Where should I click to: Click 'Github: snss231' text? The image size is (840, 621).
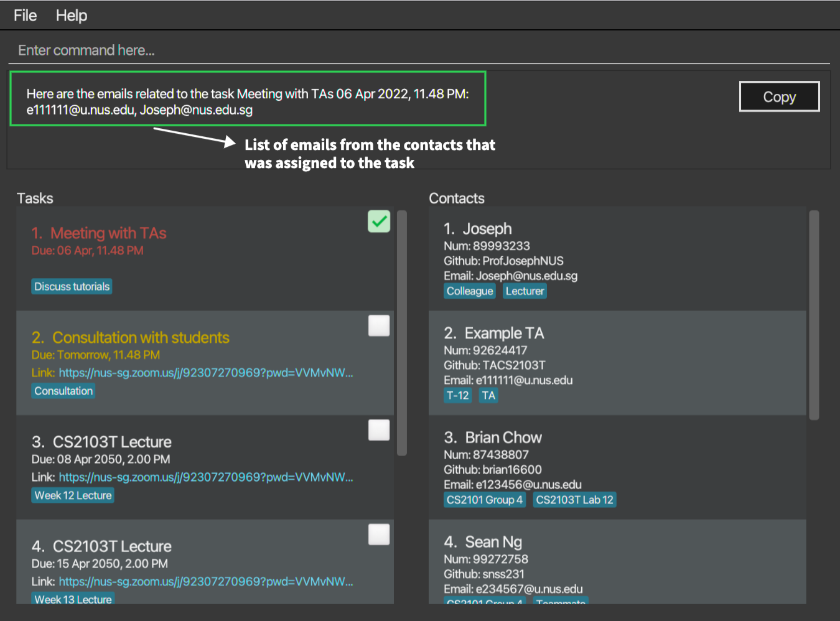(x=484, y=574)
